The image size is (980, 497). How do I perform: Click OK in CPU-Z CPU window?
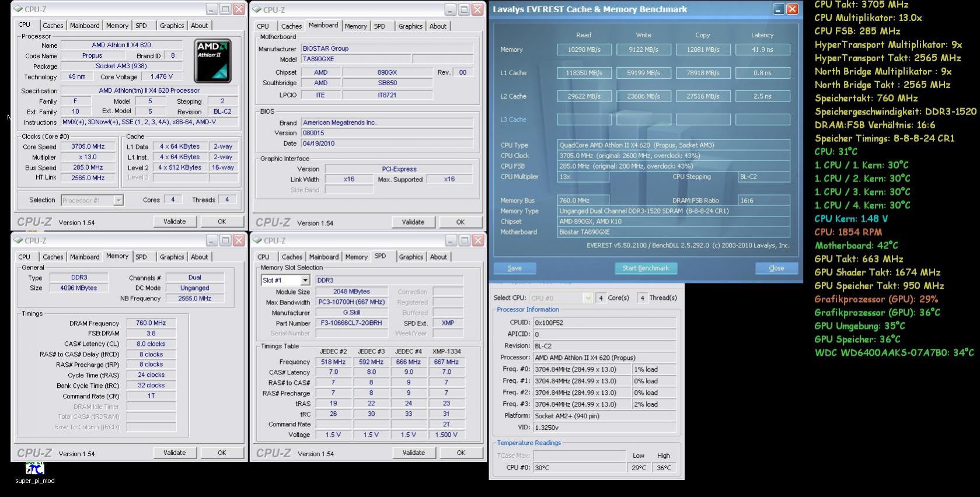222,222
